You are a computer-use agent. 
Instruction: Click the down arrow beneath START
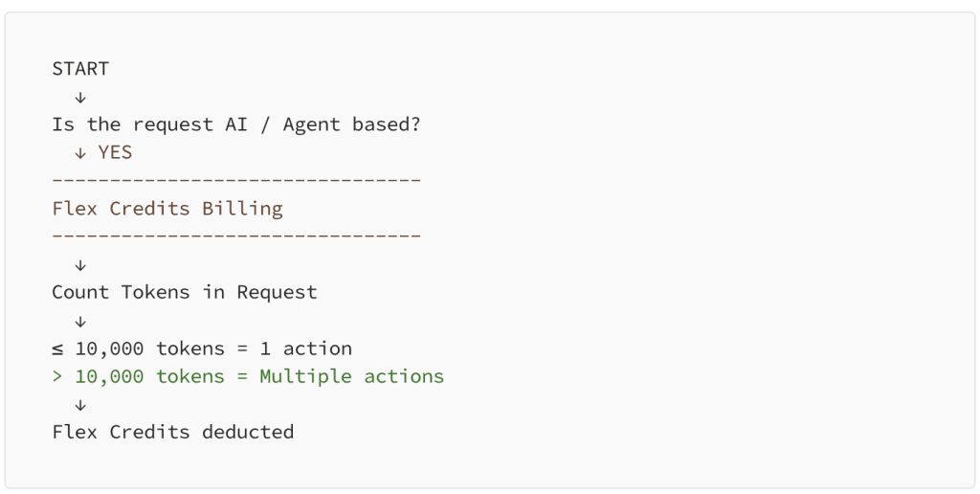click(80, 97)
